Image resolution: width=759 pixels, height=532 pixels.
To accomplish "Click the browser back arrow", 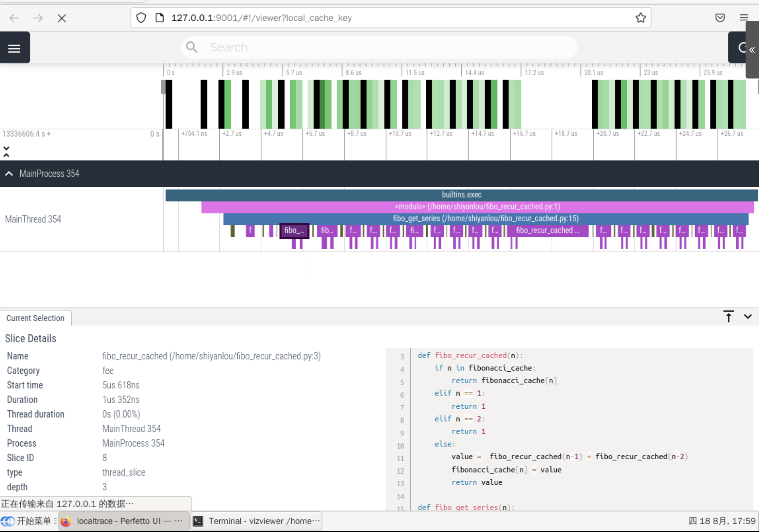I will click(x=14, y=18).
